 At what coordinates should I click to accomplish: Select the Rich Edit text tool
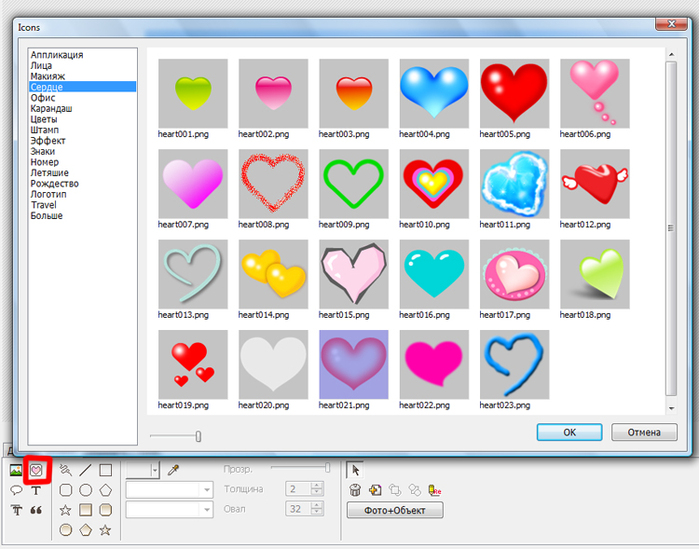pos(16,510)
